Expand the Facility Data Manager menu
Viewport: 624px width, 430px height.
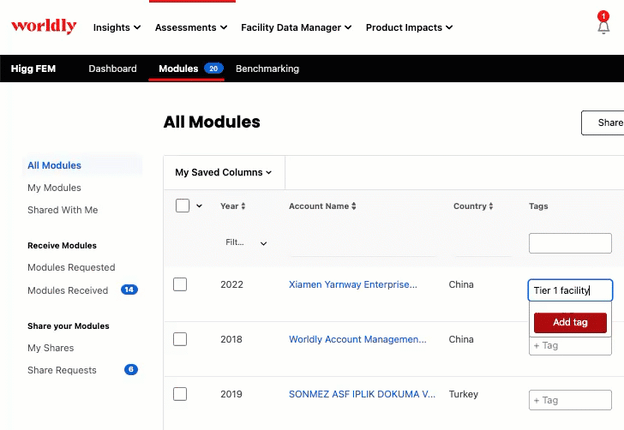(x=296, y=27)
